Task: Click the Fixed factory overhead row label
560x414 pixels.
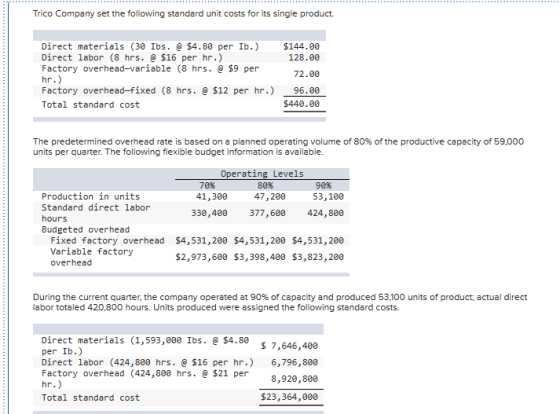Action: pos(107,241)
